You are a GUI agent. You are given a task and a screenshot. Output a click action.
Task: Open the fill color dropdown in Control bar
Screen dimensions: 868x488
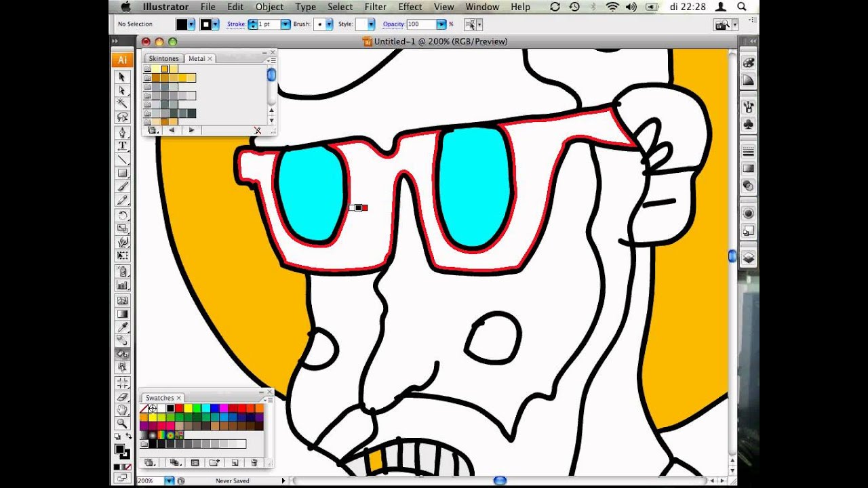[x=192, y=24]
